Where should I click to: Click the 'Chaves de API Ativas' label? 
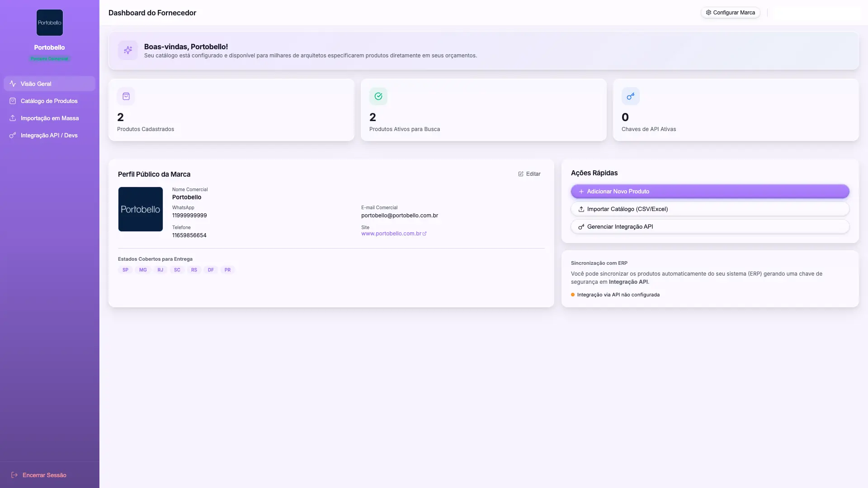(x=649, y=129)
